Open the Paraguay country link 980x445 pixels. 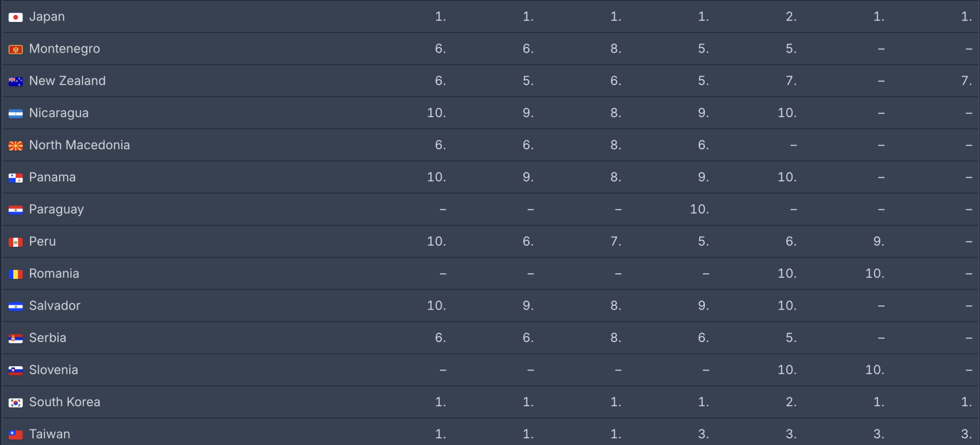[x=56, y=209]
